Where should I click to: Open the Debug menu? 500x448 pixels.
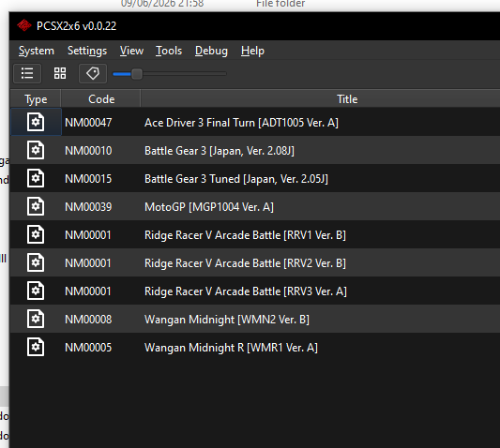211,51
